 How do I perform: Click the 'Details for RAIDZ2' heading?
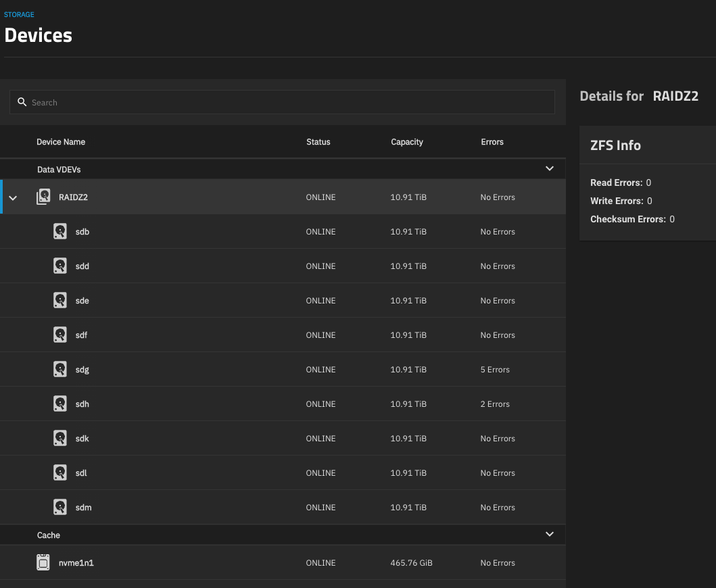(x=639, y=96)
